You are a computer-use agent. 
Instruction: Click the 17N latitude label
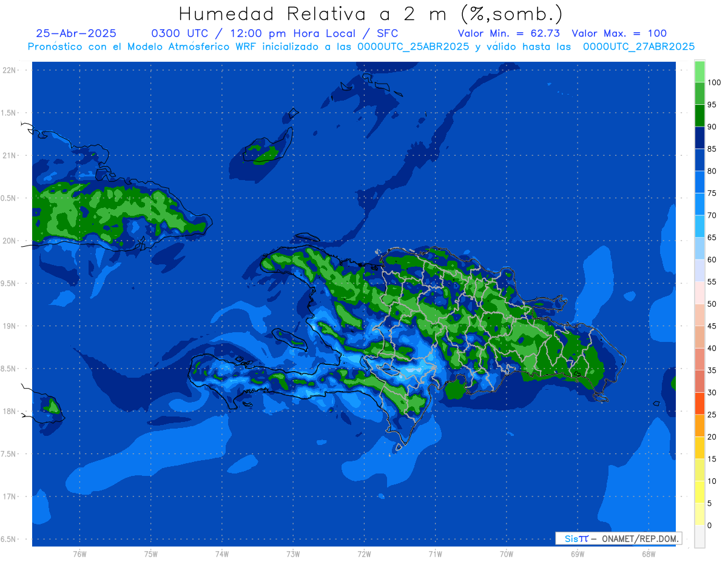8,497
